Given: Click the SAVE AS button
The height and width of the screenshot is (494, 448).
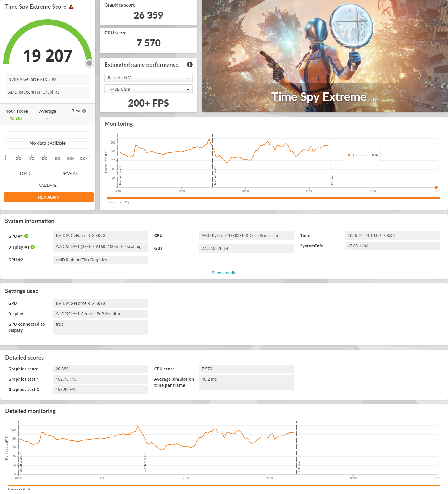Looking at the screenshot, I should pos(70,173).
